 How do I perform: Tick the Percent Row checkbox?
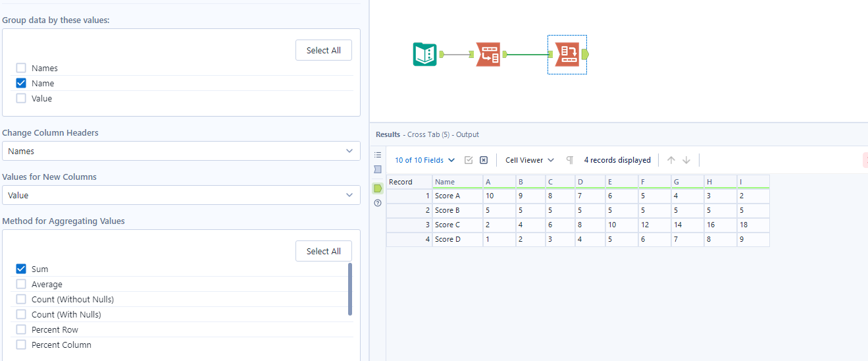coord(21,329)
